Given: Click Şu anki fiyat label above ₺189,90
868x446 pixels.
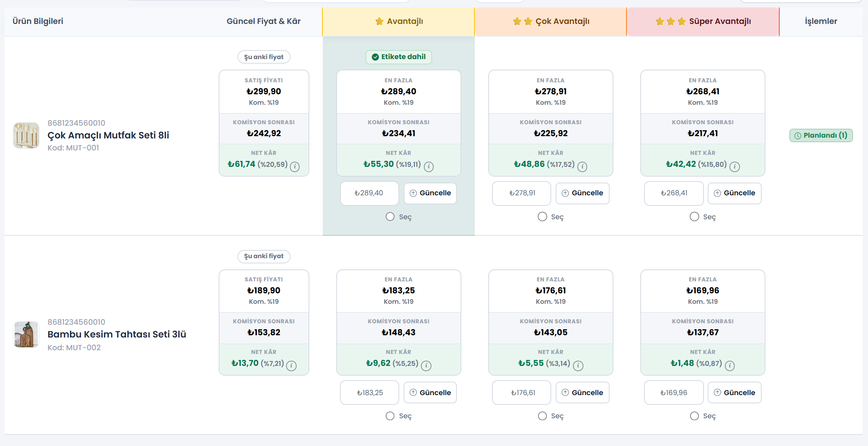Looking at the screenshot, I should coord(264,256).
